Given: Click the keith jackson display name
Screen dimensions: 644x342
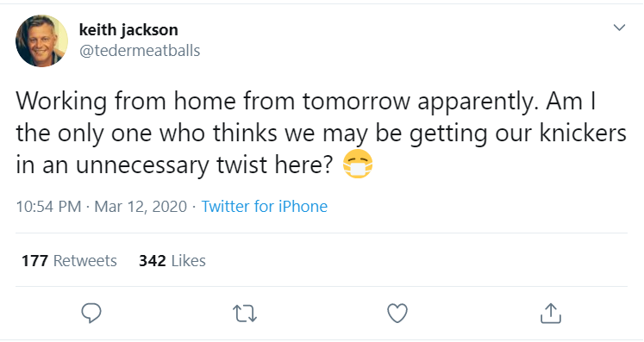Looking at the screenshot, I should pos(128,30).
